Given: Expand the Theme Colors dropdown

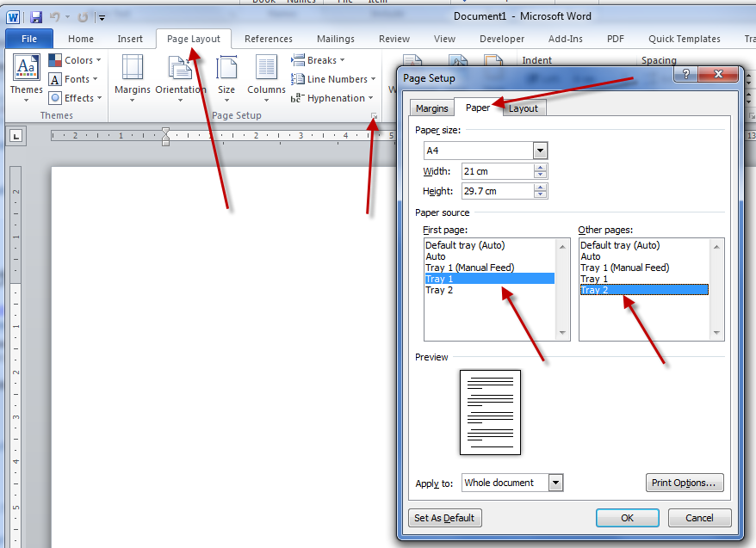Looking at the screenshot, I should coord(76,60).
